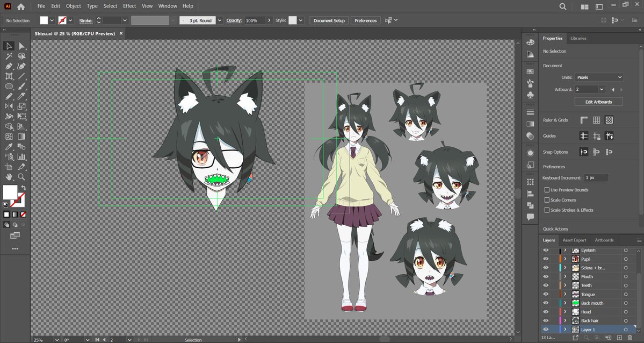This screenshot has height=343, width=644.
Task: Hide the Back mouth layer
Action: (x=545, y=303)
